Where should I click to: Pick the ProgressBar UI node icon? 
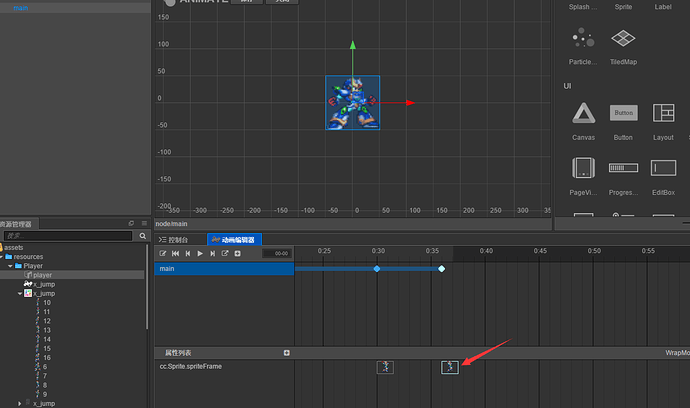(x=623, y=168)
